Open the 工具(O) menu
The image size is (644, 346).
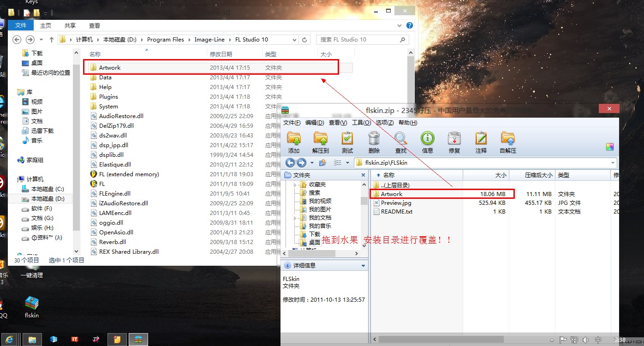click(x=361, y=123)
